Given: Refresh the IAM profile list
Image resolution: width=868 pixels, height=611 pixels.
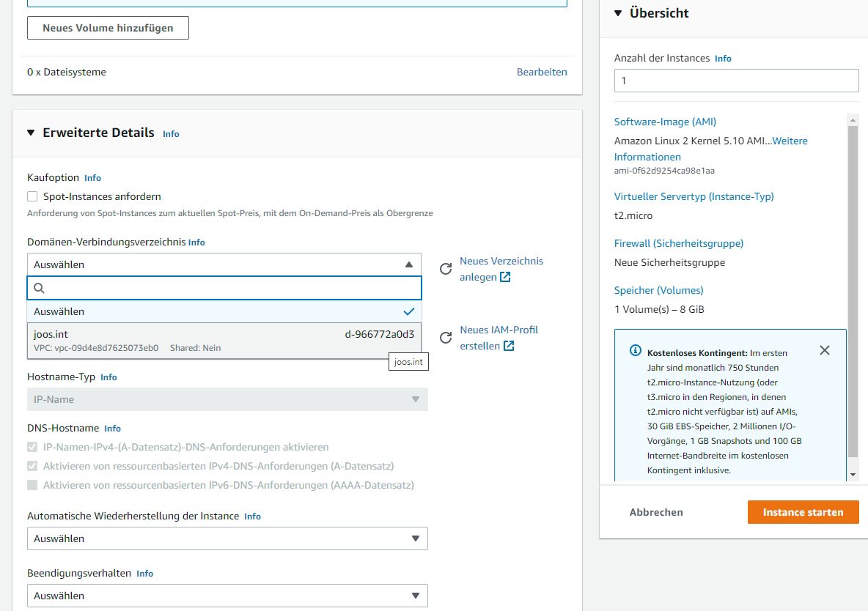Looking at the screenshot, I should tap(446, 338).
